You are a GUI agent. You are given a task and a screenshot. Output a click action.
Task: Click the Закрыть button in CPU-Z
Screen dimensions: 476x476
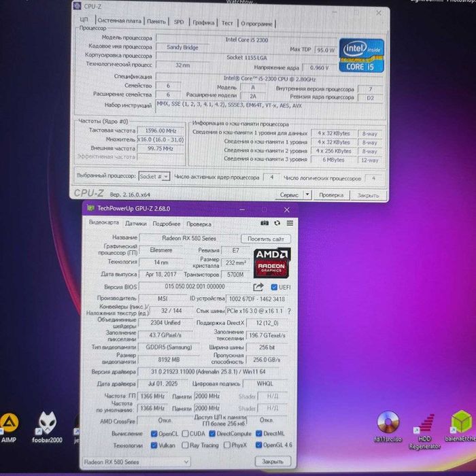369,195
